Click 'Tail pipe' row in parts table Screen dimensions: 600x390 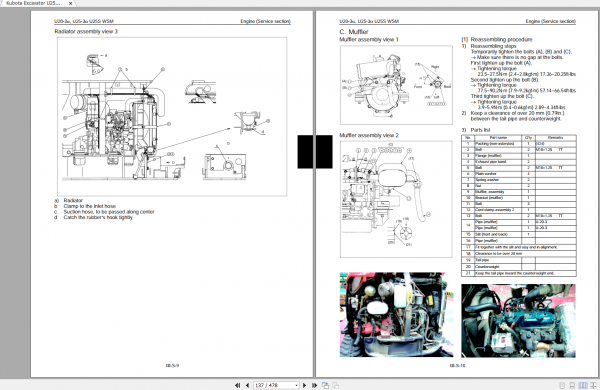[518, 260]
